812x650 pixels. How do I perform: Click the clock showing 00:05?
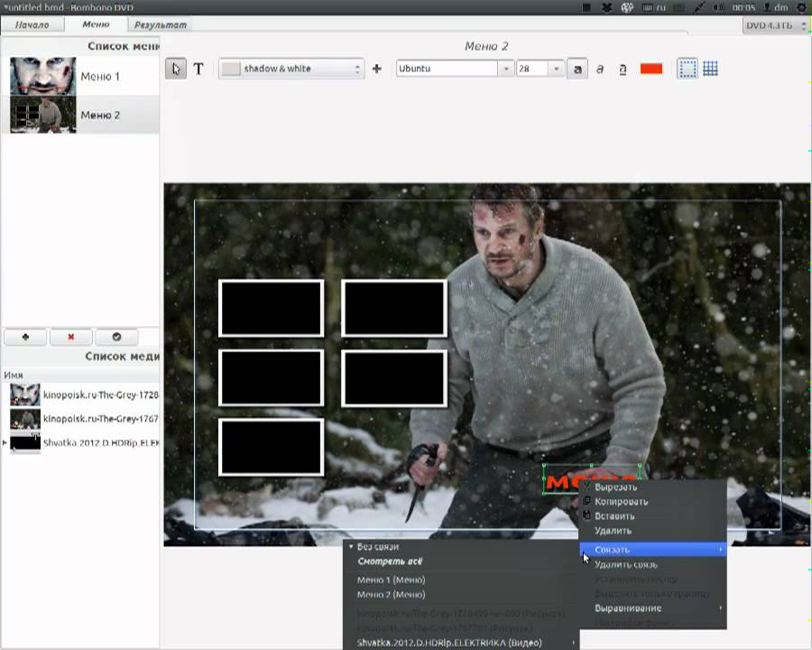pyautogui.click(x=743, y=7)
